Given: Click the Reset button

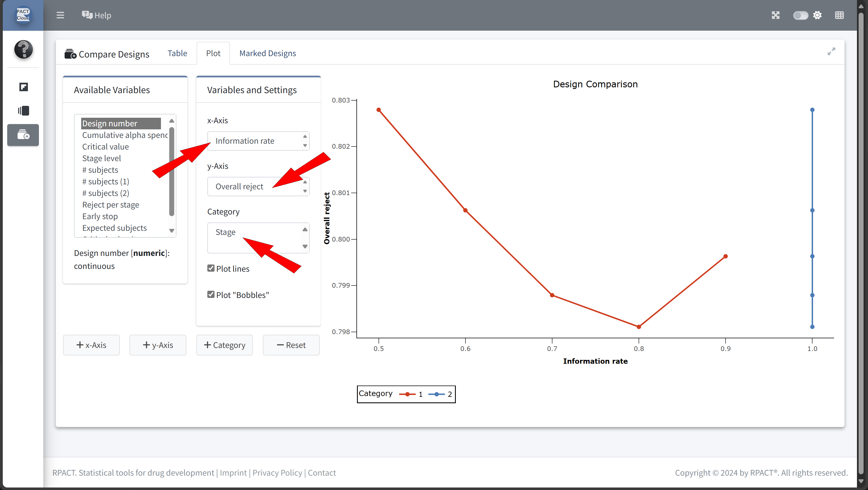Looking at the screenshot, I should [291, 345].
